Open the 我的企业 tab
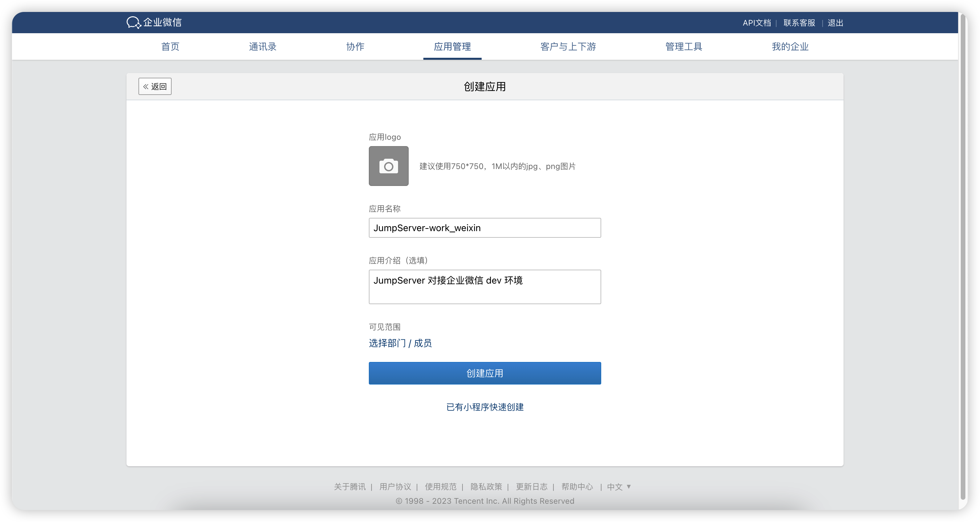Image resolution: width=980 pixels, height=522 pixels. [x=790, y=46]
